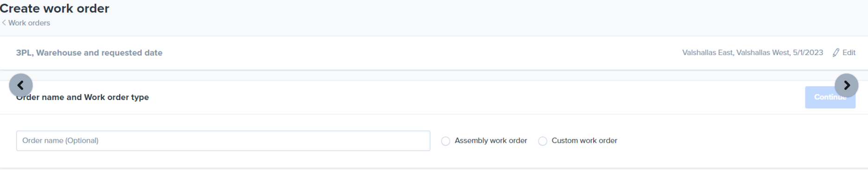Select the Assembly work order radio button
Screen dimensions: 868x170
tap(446, 141)
